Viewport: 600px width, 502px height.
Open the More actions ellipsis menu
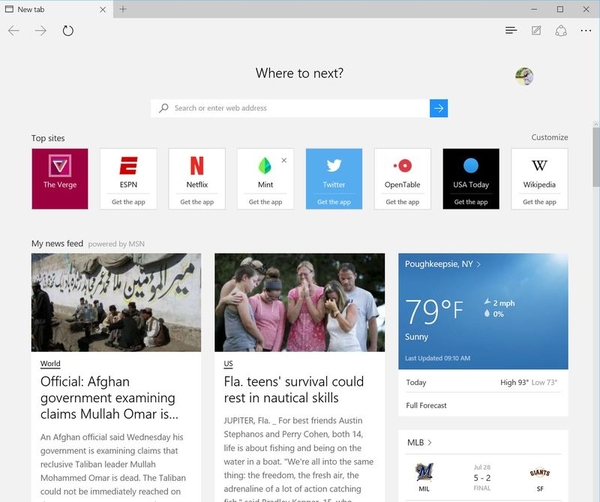tap(586, 31)
